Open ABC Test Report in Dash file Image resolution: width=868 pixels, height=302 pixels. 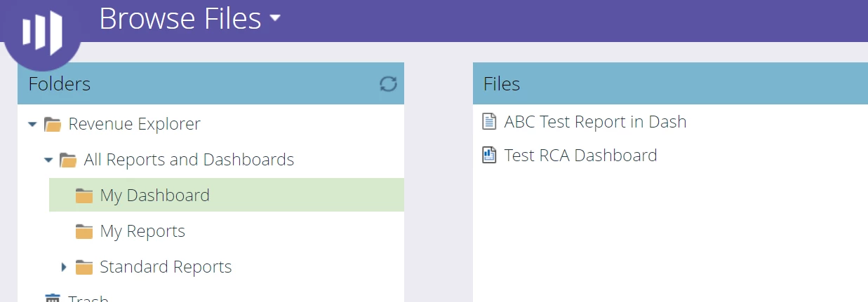pos(595,122)
